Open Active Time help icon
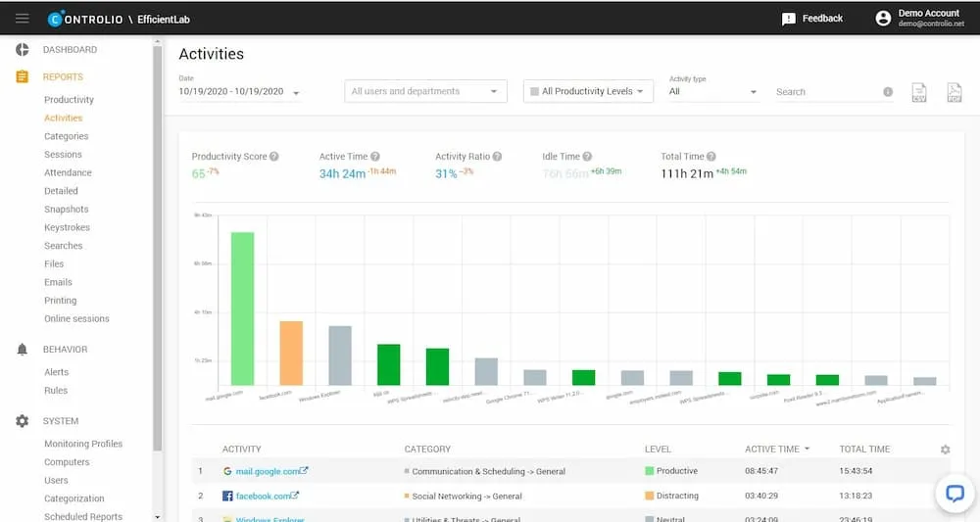Viewport: 980px width, 522px height. tap(375, 156)
